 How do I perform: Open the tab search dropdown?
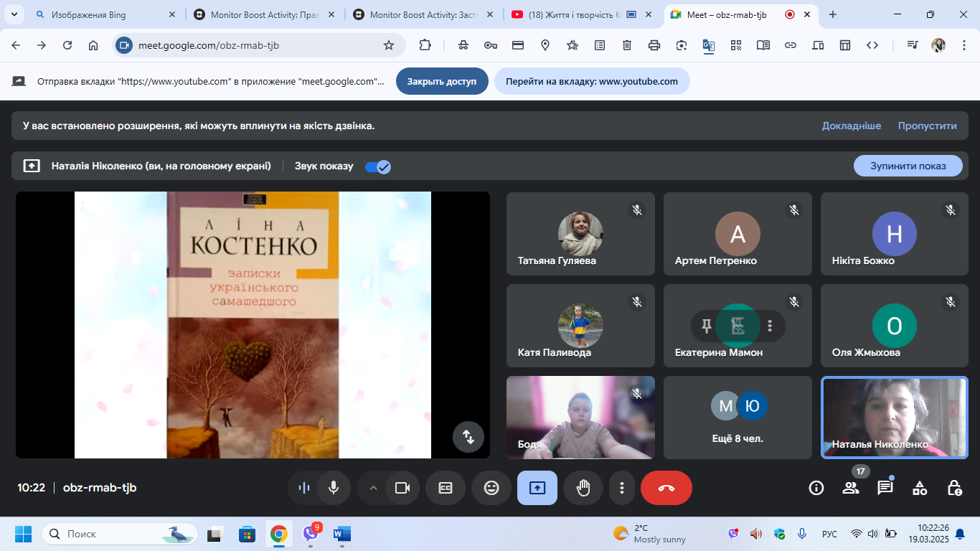[x=14, y=14]
